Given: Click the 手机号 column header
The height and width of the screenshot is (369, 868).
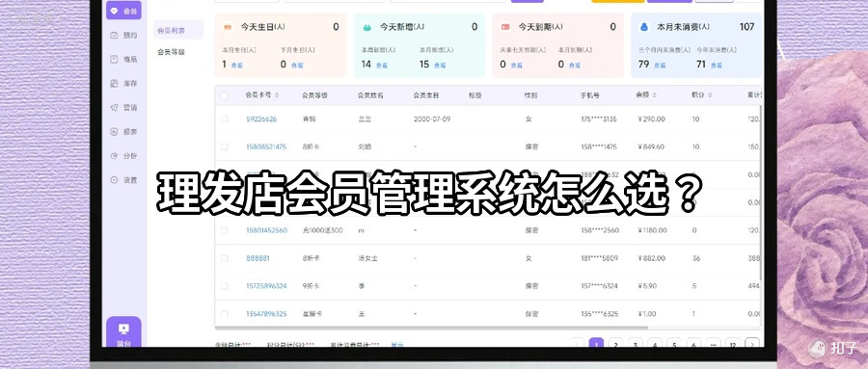Looking at the screenshot, I should pos(589,95).
